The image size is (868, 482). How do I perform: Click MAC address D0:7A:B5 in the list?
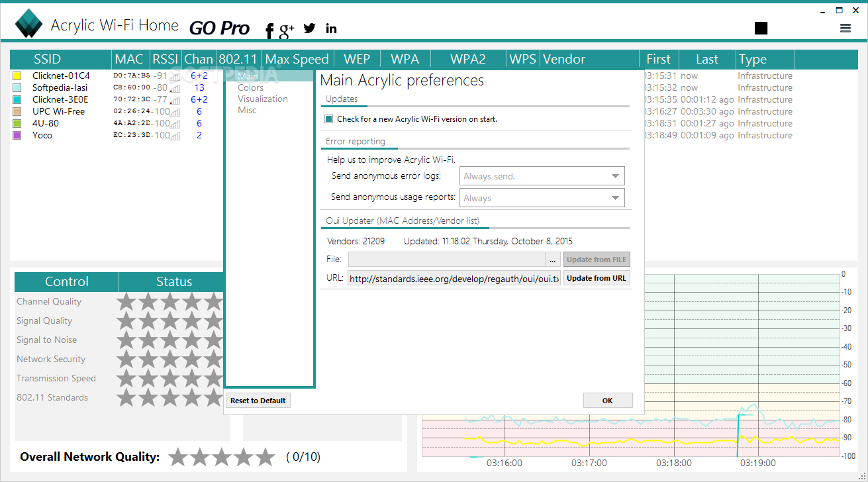pyautogui.click(x=132, y=76)
